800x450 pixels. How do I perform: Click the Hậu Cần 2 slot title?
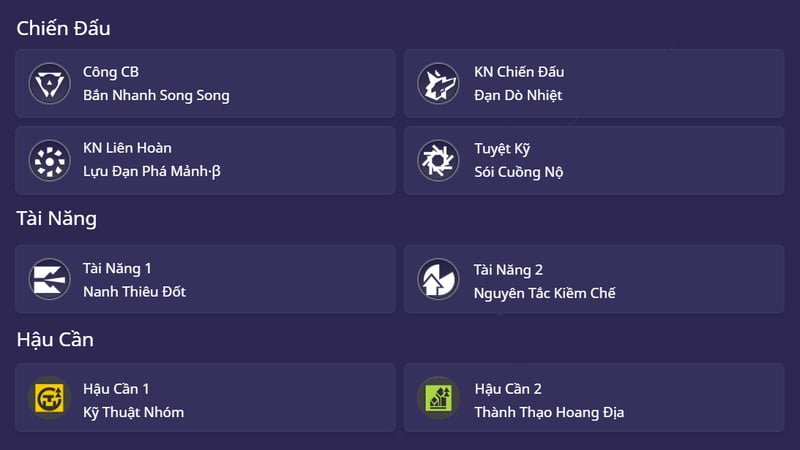tap(508, 389)
